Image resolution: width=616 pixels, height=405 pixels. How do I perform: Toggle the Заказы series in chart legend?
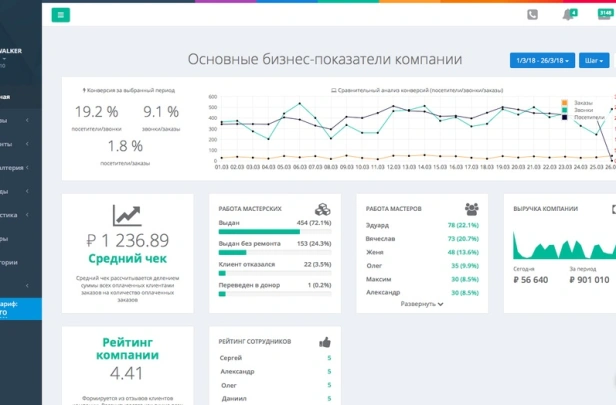click(582, 102)
